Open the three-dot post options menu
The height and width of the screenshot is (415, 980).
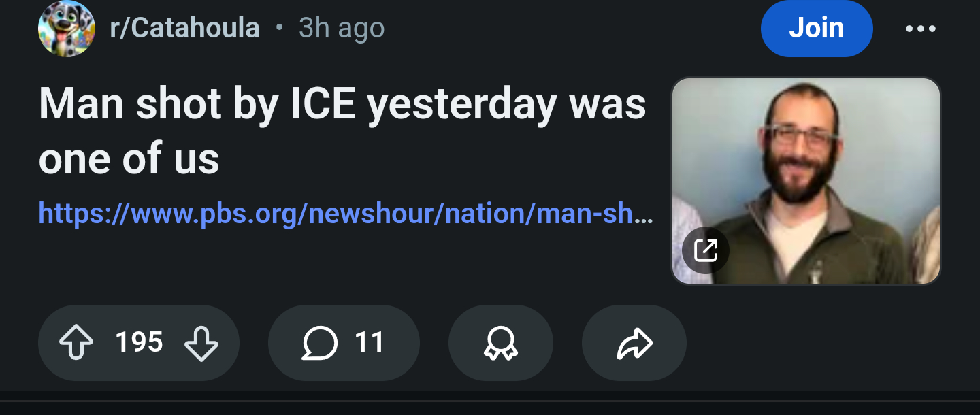pos(921,29)
